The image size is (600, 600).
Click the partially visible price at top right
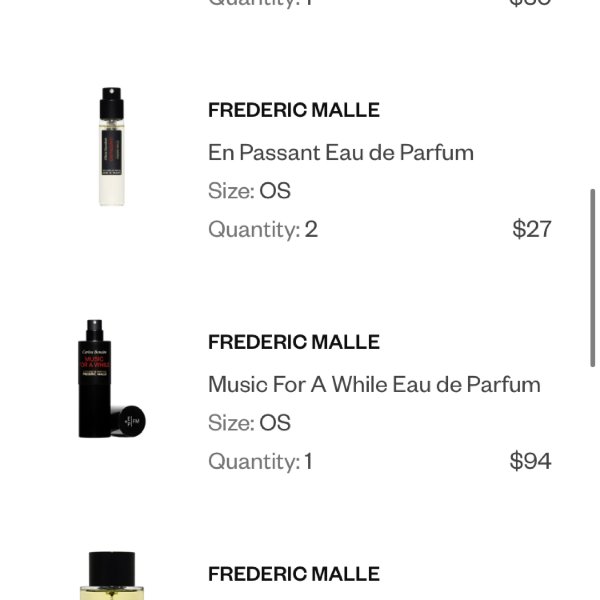[x=530, y=3]
